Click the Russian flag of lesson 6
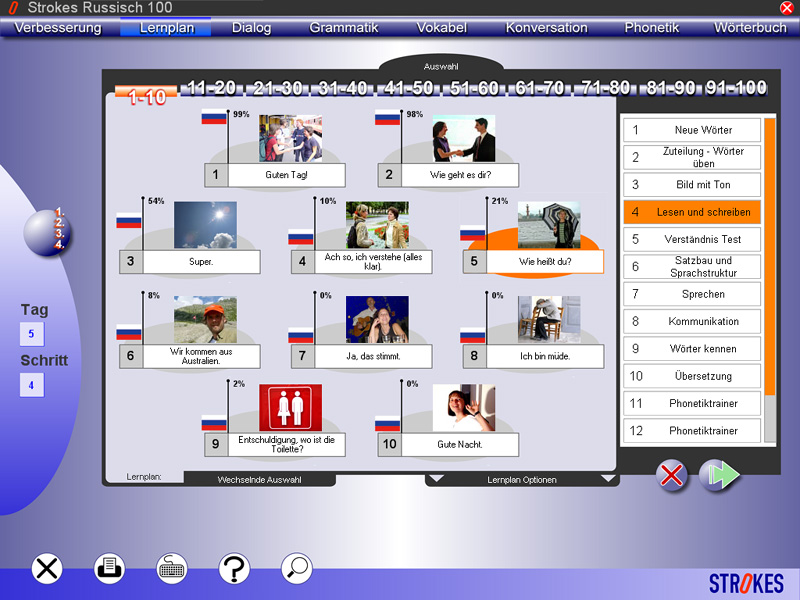 click(129, 332)
